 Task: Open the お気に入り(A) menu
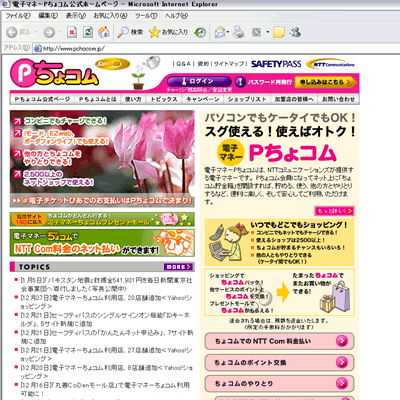(x=110, y=16)
